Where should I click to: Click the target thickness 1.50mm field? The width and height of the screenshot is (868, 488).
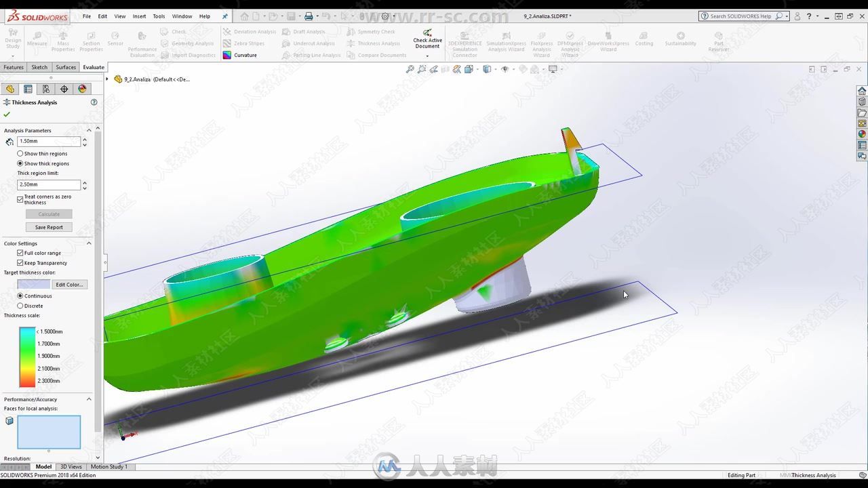49,141
